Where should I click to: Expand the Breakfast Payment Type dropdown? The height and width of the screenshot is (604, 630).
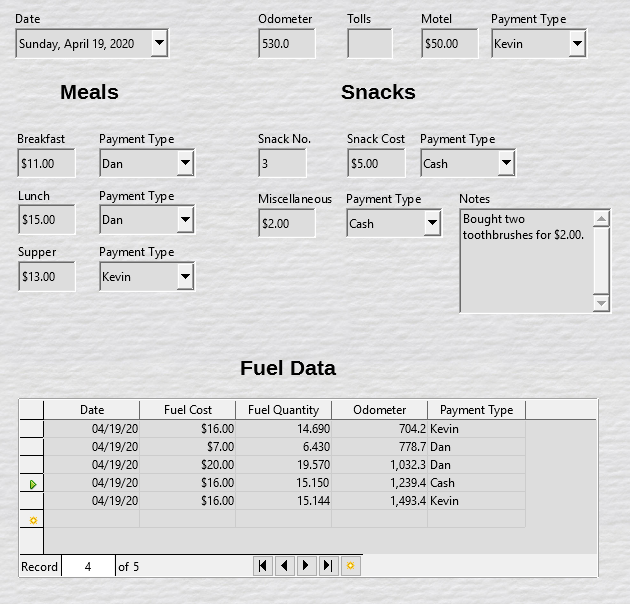point(185,163)
